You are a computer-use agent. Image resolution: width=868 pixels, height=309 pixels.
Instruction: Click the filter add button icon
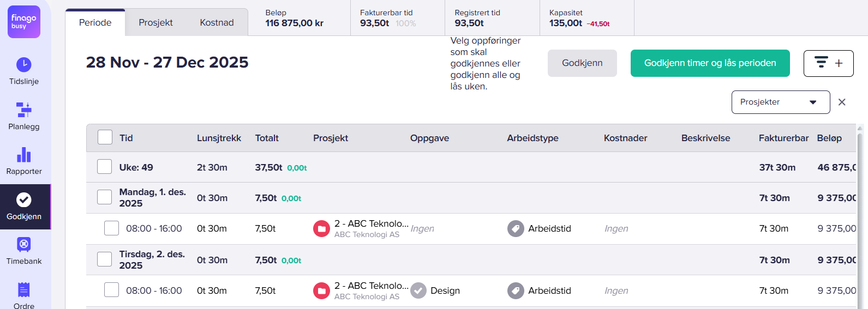(828, 63)
